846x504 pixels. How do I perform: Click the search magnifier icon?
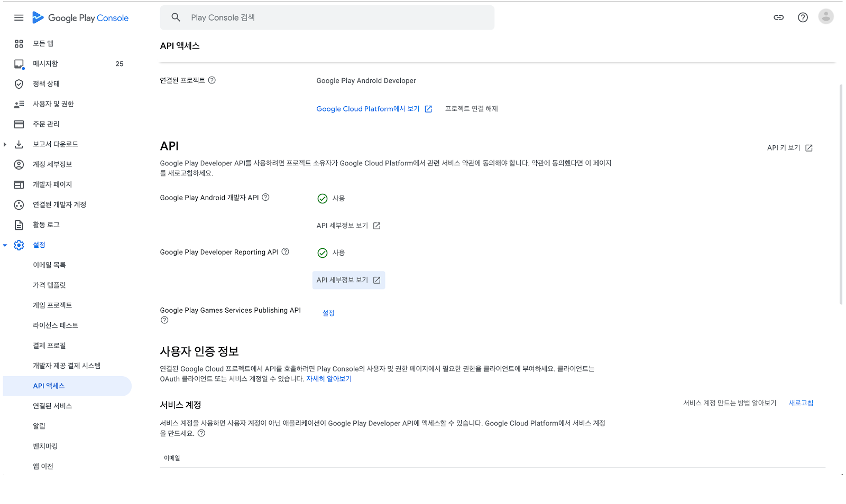(x=176, y=17)
